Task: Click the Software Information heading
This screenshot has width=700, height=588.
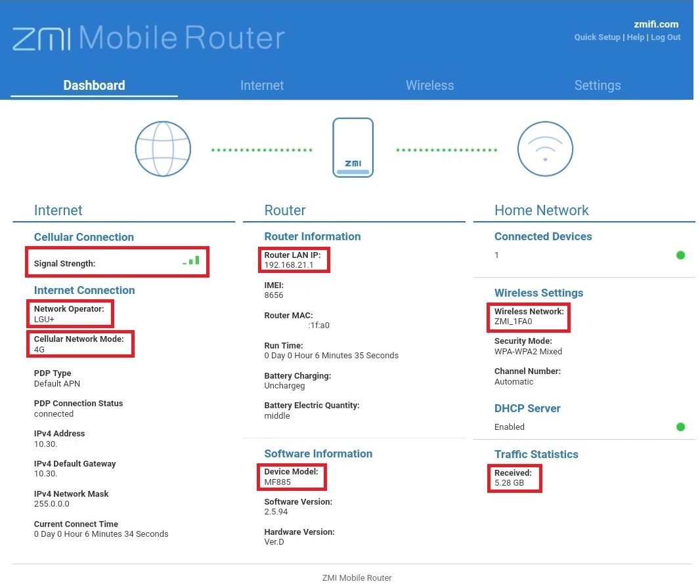Action: tap(318, 453)
